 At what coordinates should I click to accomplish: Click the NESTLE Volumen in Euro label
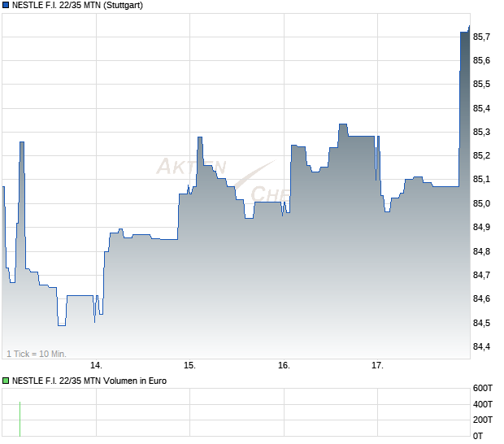tap(89, 381)
